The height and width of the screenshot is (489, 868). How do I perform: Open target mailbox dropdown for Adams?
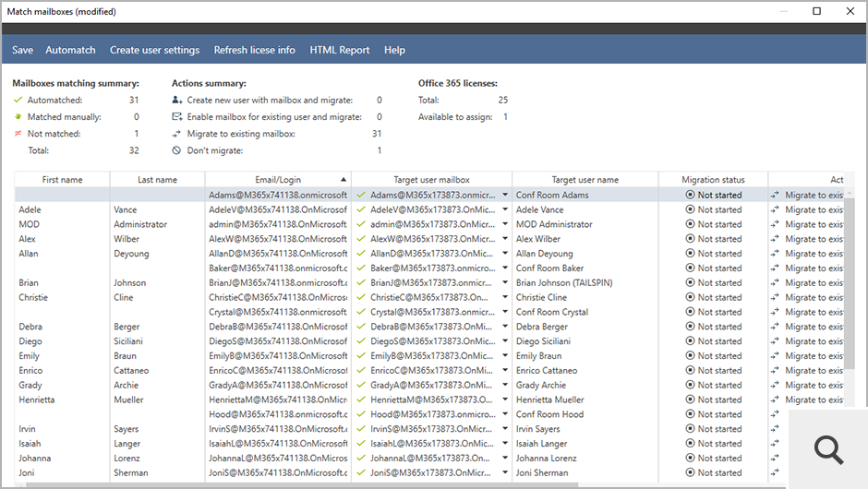[505, 195]
